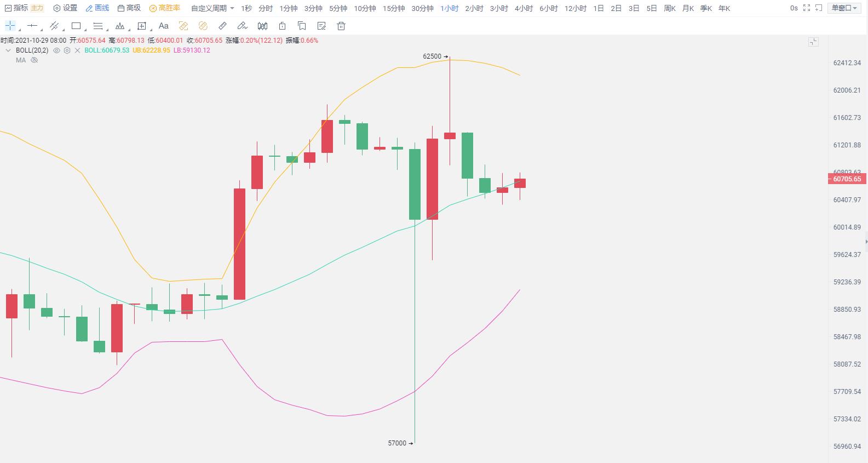Select the rectangle shape drawing tool

click(x=76, y=26)
